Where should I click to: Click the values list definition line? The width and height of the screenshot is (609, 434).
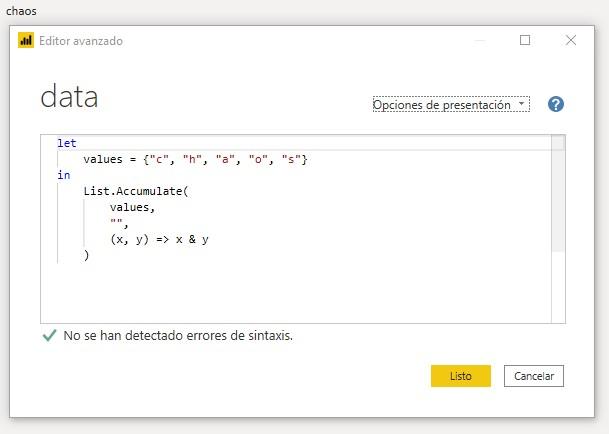[195, 159]
